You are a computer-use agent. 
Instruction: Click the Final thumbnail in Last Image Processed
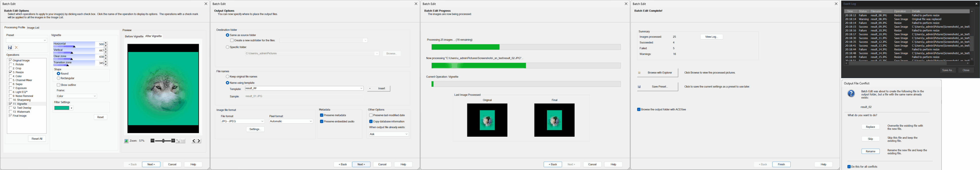(x=554, y=120)
